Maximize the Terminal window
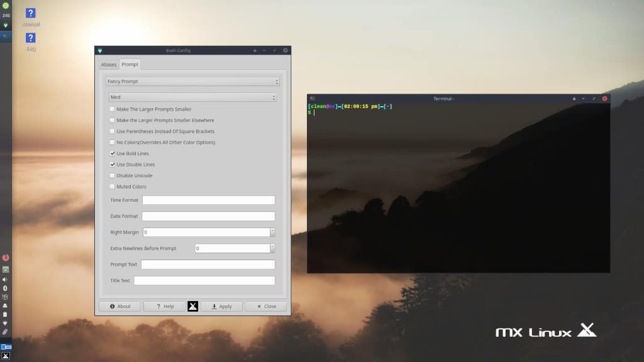 [594, 99]
